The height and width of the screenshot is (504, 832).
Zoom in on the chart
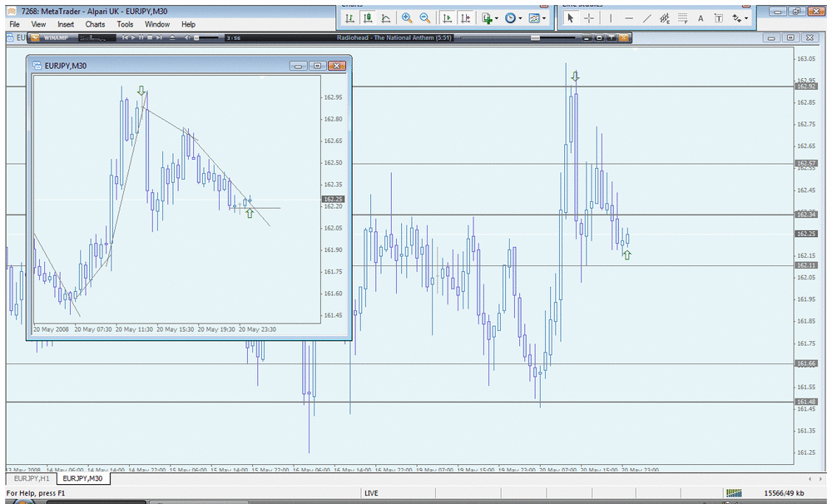(407, 18)
